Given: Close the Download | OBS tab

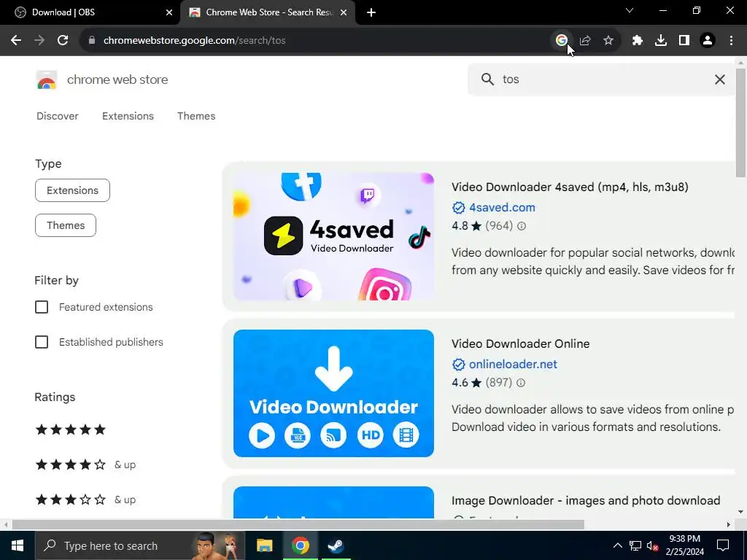Looking at the screenshot, I should click(x=169, y=12).
